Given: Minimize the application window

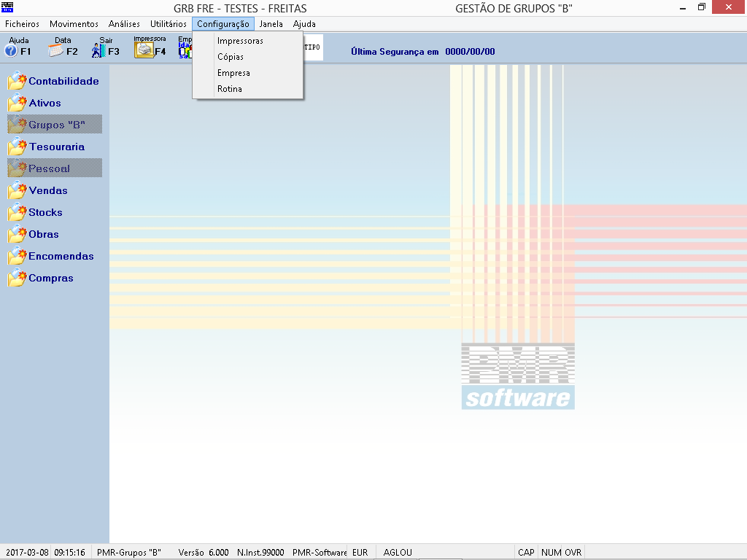Looking at the screenshot, I should click(683, 7).
